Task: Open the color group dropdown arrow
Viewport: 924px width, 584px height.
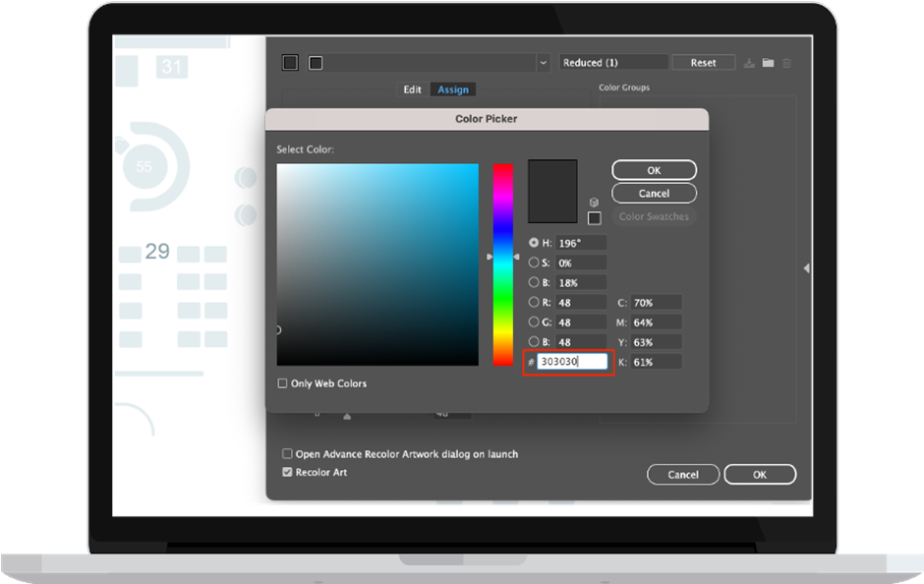Action: click(544, 63)
